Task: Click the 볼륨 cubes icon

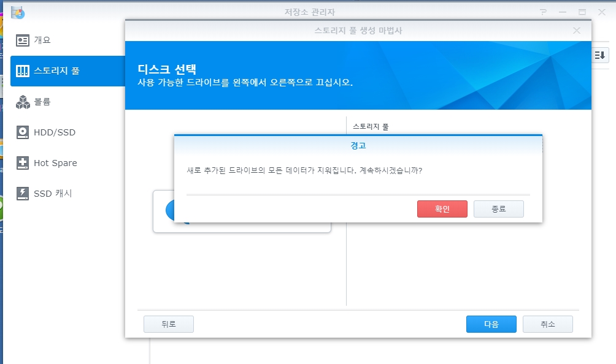Action: 22,102
